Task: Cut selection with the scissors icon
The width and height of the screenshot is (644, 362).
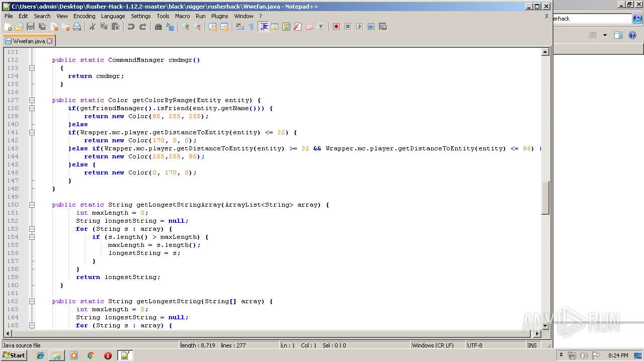Action: coord(92,27)
